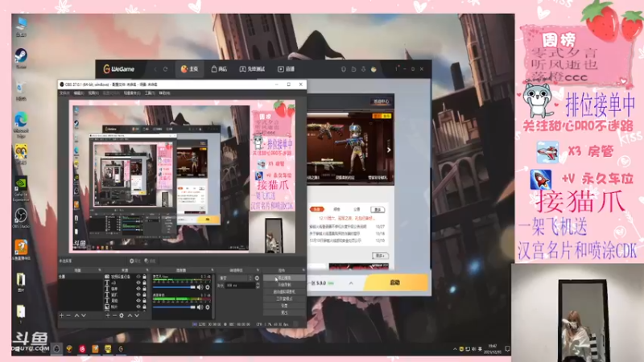Move selected source down in OBS

(137, 315)
